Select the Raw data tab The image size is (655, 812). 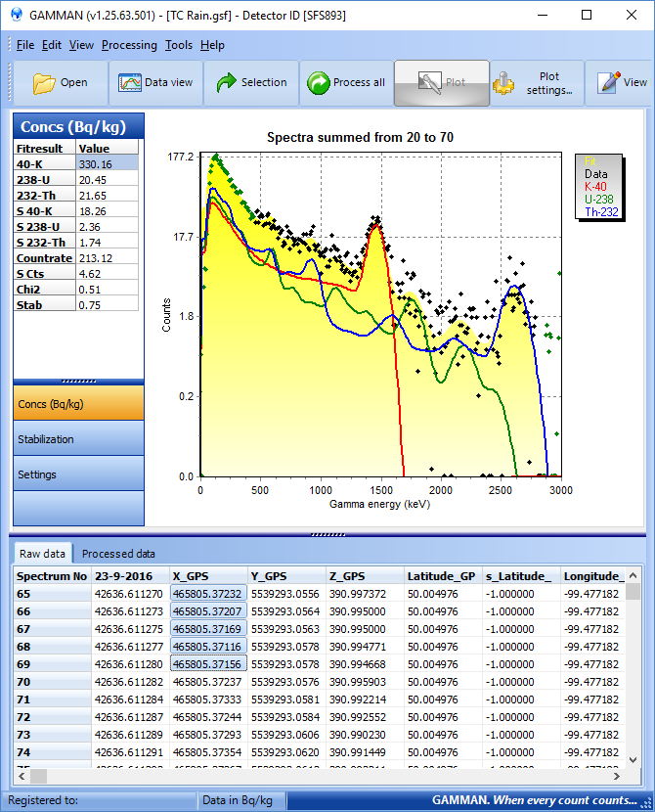42,554
